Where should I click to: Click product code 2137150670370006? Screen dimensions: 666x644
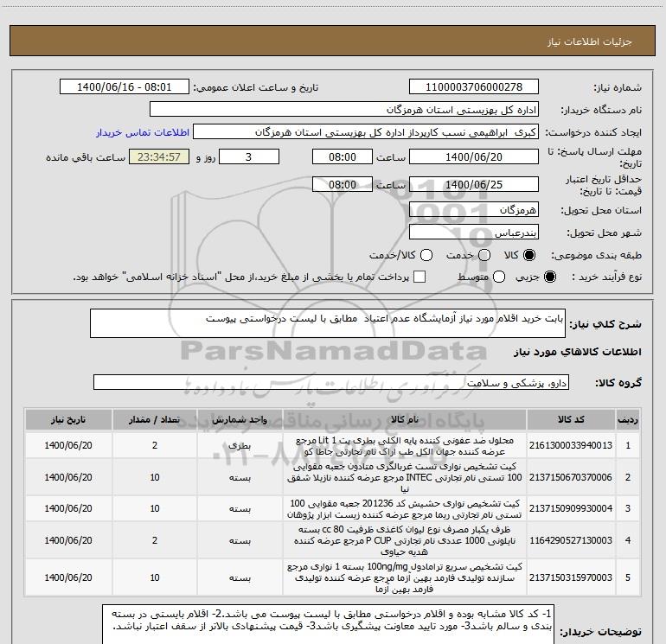click(x=571, y=477)
